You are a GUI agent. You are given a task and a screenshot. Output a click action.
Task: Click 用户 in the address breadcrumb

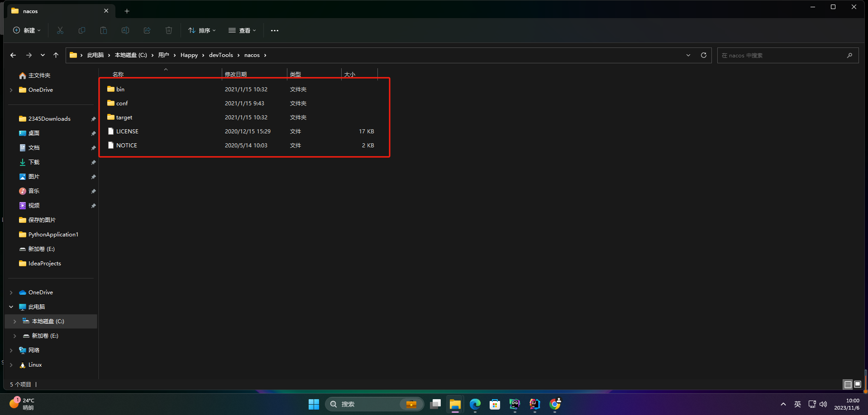164,55
